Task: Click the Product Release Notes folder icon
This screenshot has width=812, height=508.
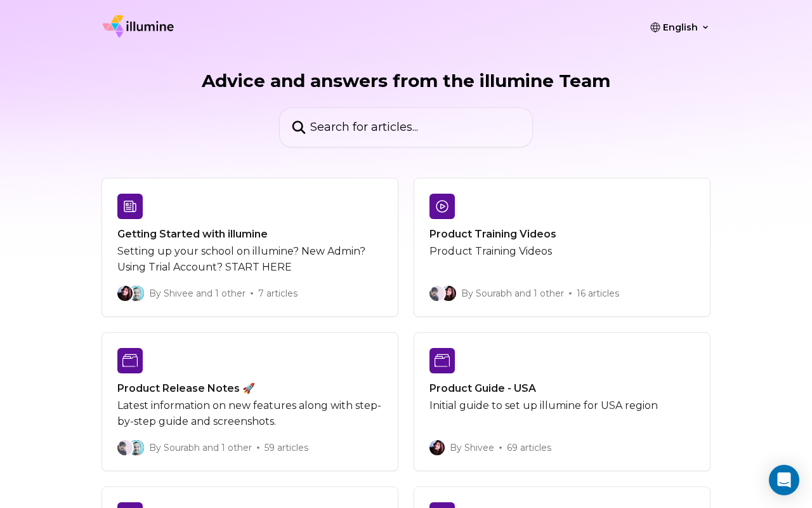Action: click(130, 361)
